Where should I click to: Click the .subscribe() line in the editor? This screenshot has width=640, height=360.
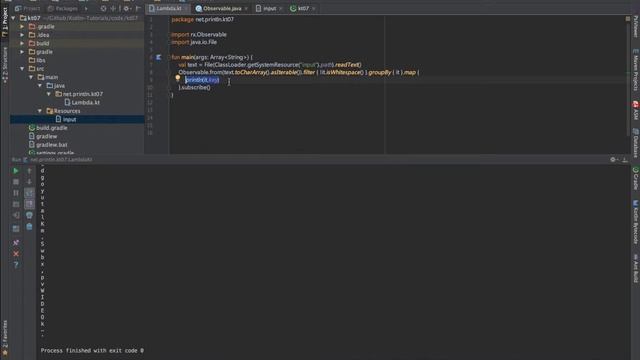[194, 87]
